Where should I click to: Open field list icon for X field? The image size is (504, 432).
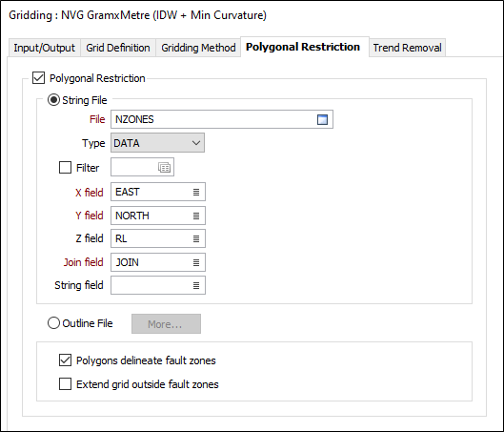click(196, 192)
